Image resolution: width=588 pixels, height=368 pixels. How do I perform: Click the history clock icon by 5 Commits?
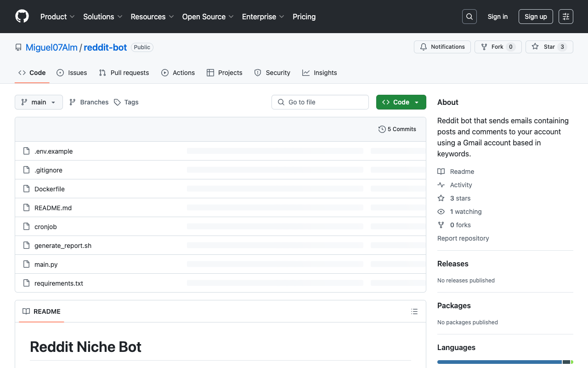[382, 129]
